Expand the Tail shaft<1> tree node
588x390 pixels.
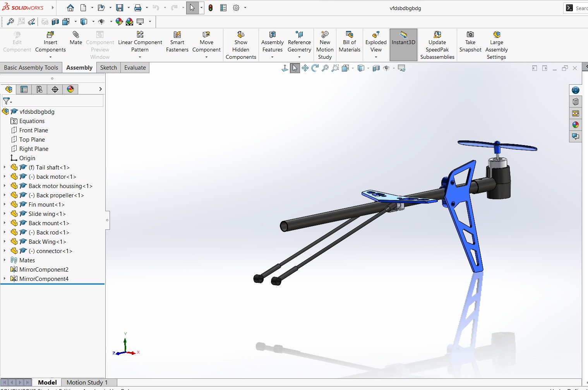[5, 168]
